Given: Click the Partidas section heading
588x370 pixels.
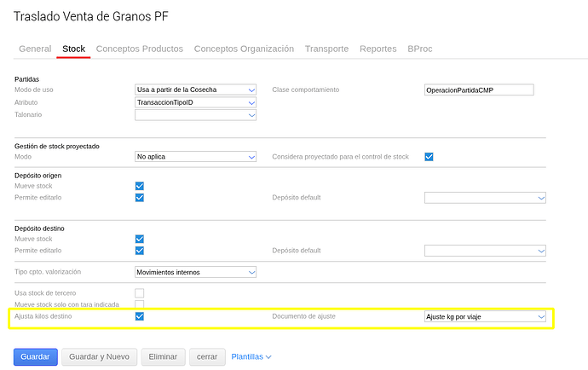Looking at the screenshot, I should click(26, 79).
